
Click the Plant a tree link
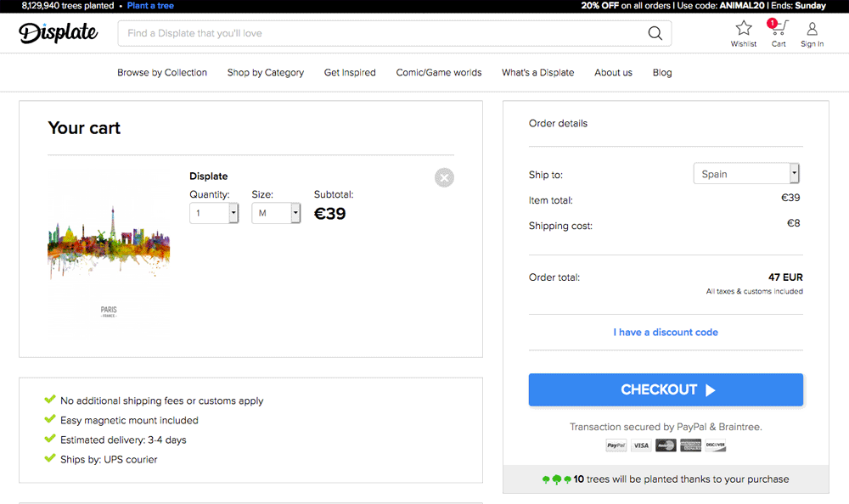pyautogui.click(x=150, y=6)
